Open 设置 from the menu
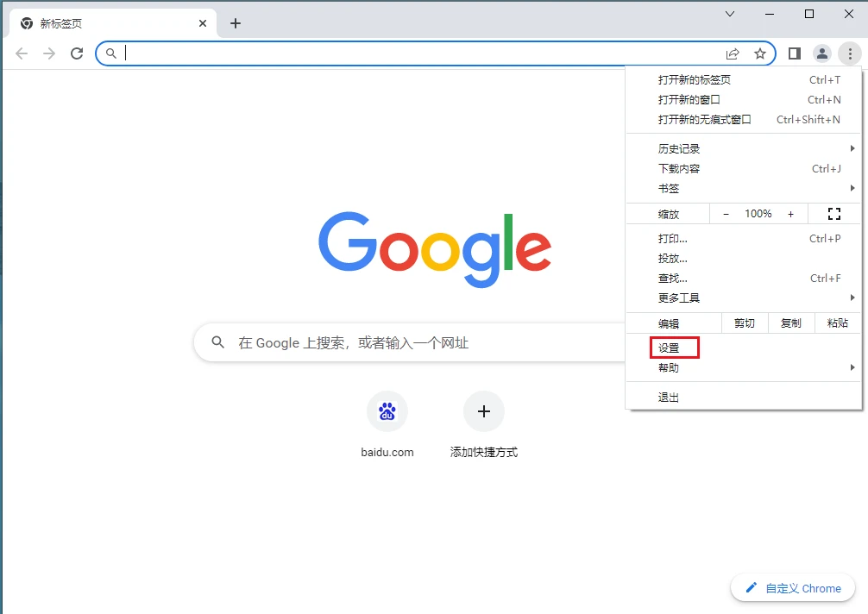The image size is (868, 614). [744, 348]
